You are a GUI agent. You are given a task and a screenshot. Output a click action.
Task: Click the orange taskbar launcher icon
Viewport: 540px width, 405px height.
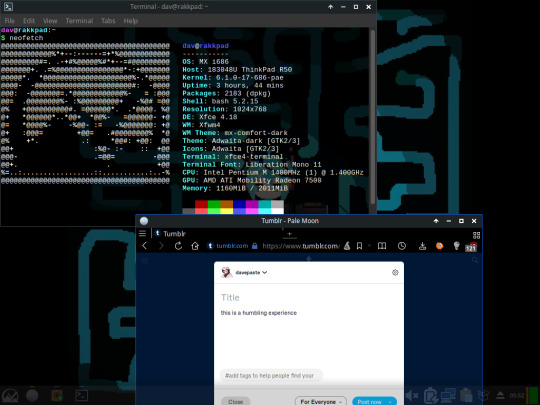tap(57, 395)
